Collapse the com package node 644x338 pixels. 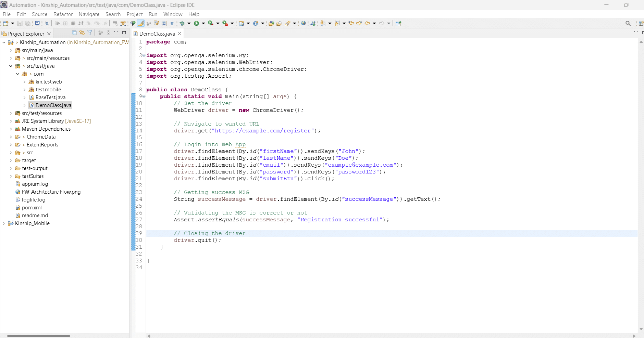click(x=17, y=74)
